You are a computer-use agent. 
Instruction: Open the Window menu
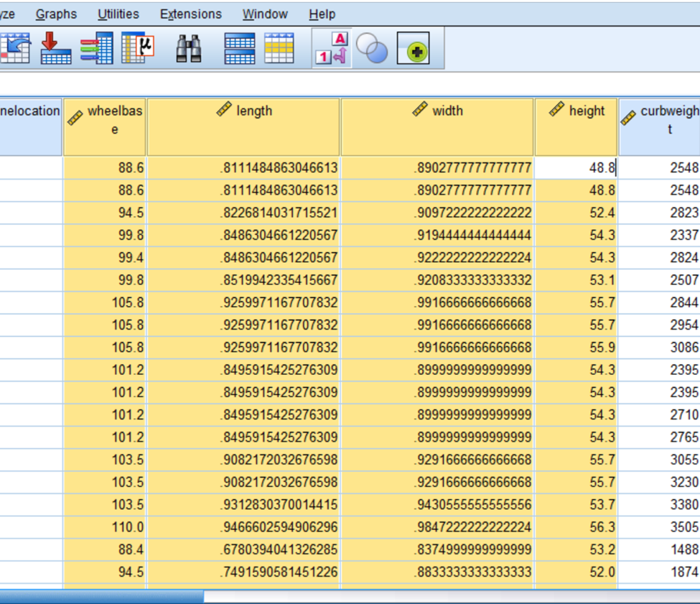(265, 14)
